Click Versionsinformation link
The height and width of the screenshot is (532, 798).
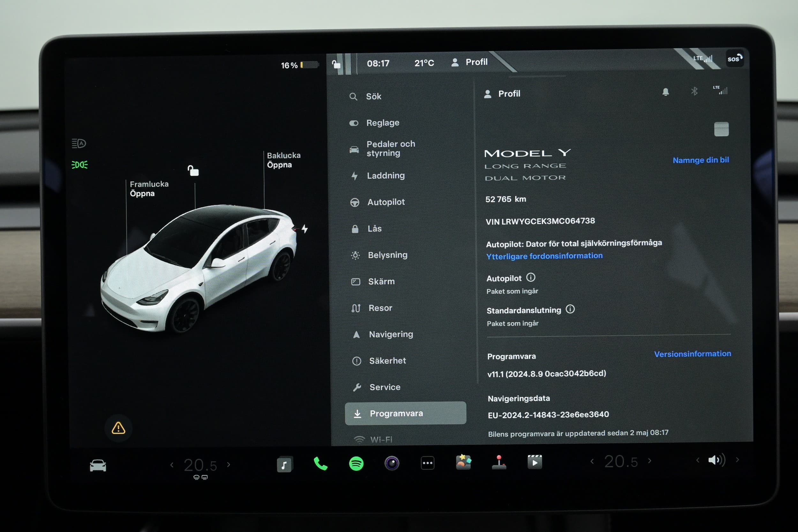[x=692, y=354]
